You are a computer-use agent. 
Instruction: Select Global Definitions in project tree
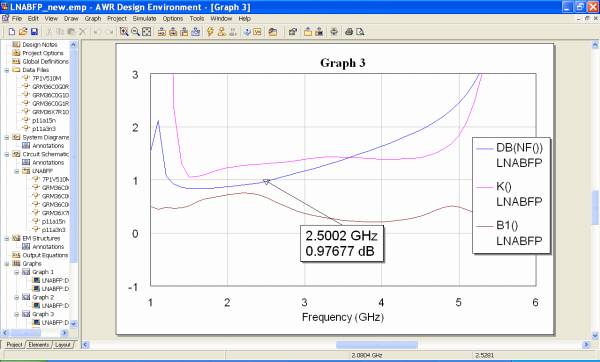[x=45, y=62]
